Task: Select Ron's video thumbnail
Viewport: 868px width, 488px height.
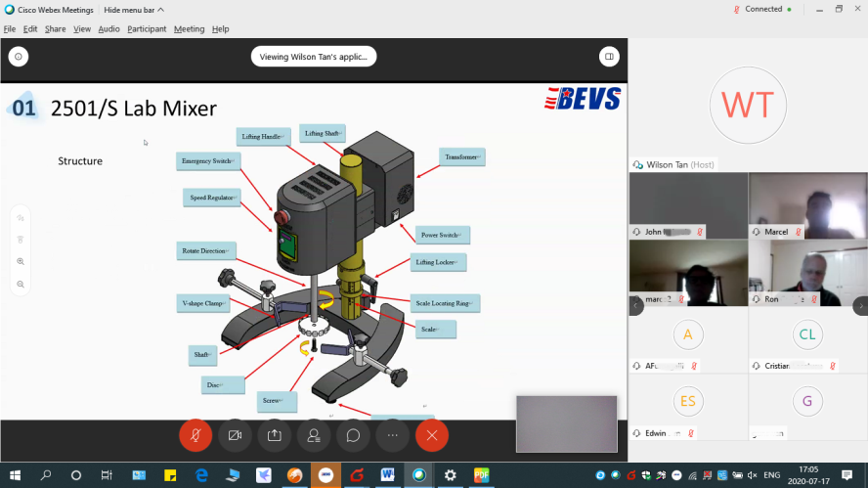Action: click(807, 273)
